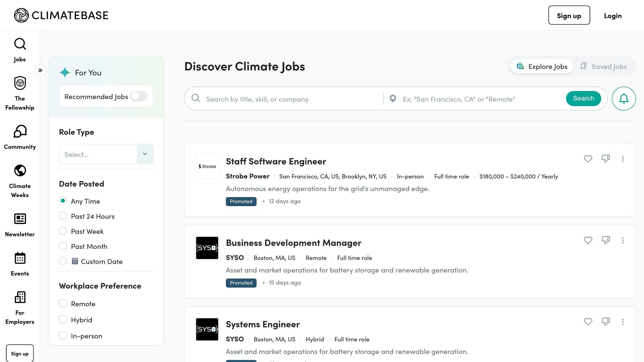Open more options for Business Development Manager
Viewport: 644px width, 362px height.
click(623, 240)
